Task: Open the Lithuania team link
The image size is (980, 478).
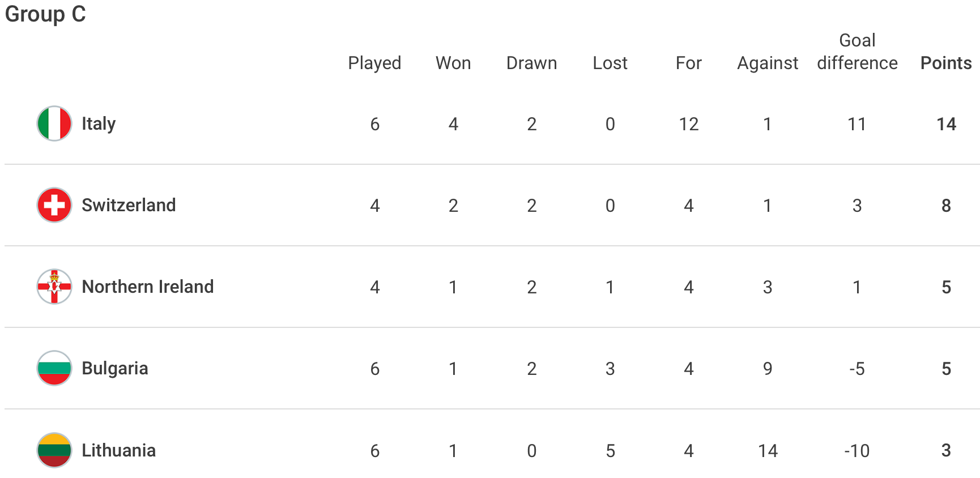Action: 118,450
